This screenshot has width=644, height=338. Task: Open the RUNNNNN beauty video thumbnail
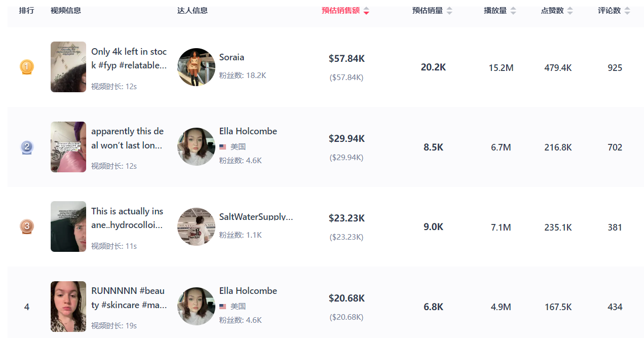click(68, 307)
